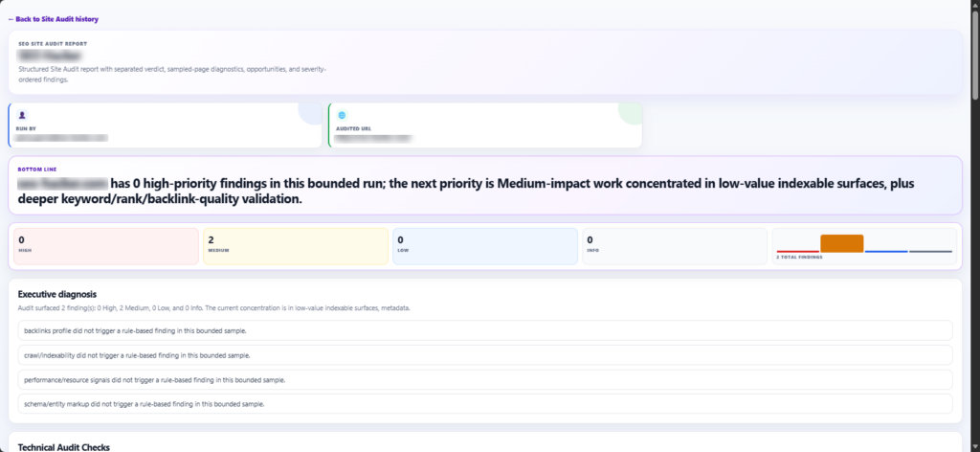This screenshot has height=452, width=980.
Task: Click the blue Low line in findings chart
Action: [x=885, y=251]
